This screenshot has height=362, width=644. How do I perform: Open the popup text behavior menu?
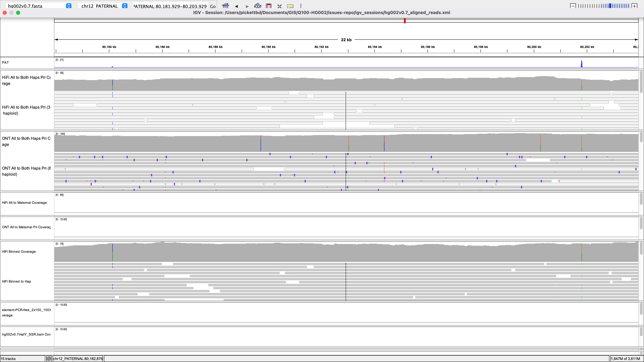coord(290,6)
